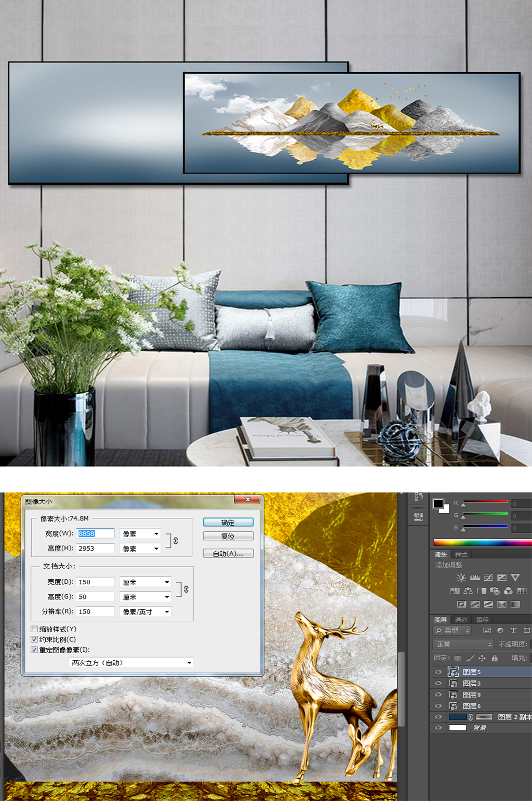
Task: Enable the 缩放样式(Y) checkbox
Action: pyautogui.click(x=34, y=629)
